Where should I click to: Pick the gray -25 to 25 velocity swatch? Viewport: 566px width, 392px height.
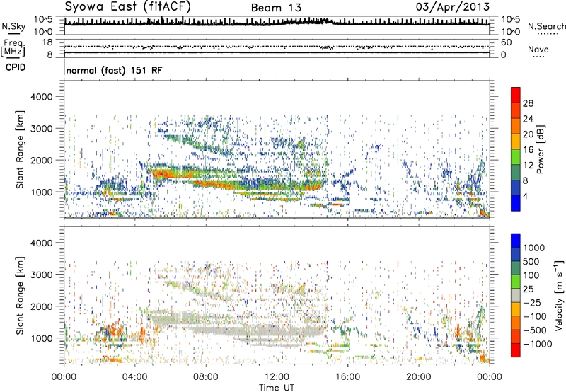click(x=516, y=295)
